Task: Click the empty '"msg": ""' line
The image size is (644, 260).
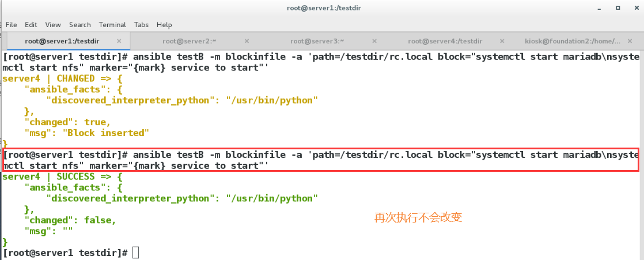Action: coord(49,231)
